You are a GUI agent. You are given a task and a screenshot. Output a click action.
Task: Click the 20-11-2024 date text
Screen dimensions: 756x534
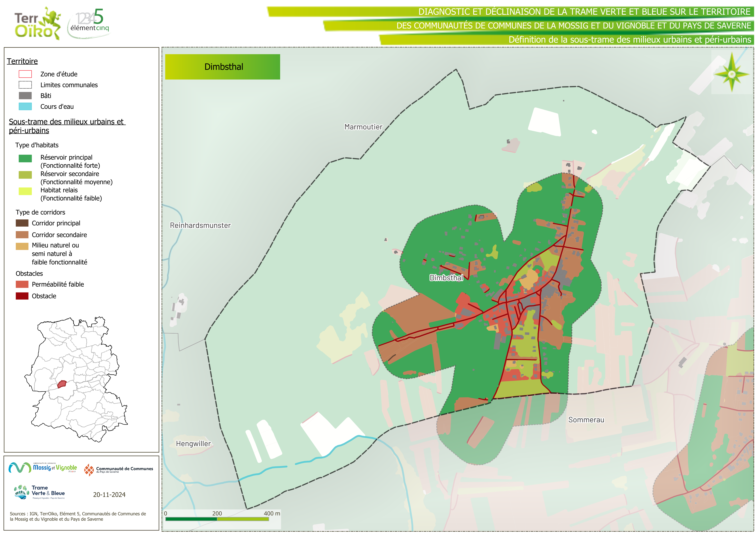(109, 495)
